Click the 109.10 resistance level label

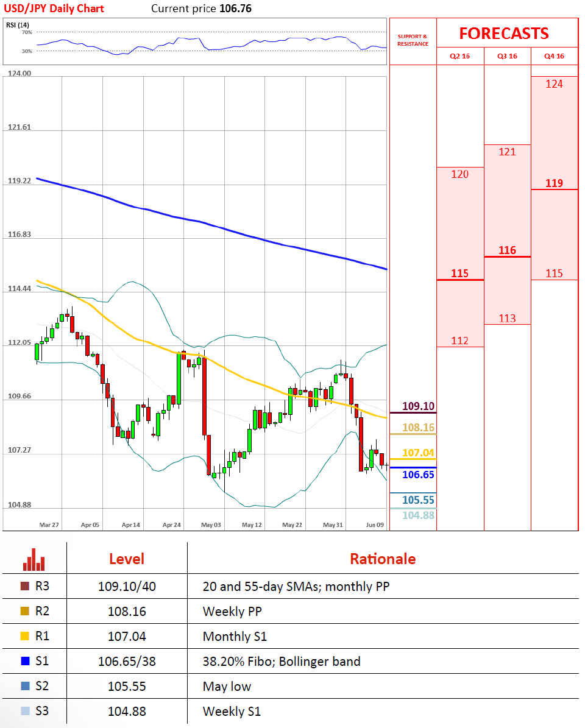click(x=418, y=406)
